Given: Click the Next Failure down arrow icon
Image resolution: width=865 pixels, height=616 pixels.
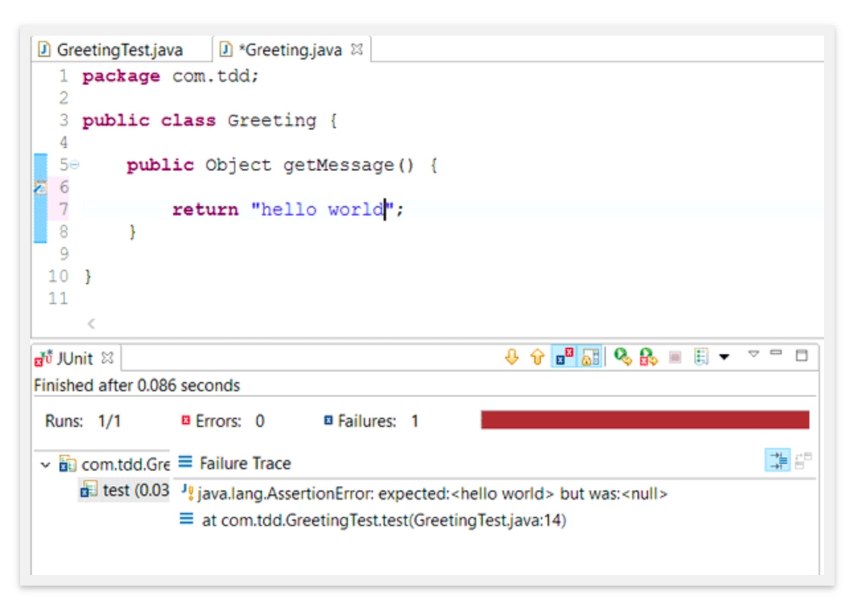Looking at the screenshot, I should pos(511,357).
